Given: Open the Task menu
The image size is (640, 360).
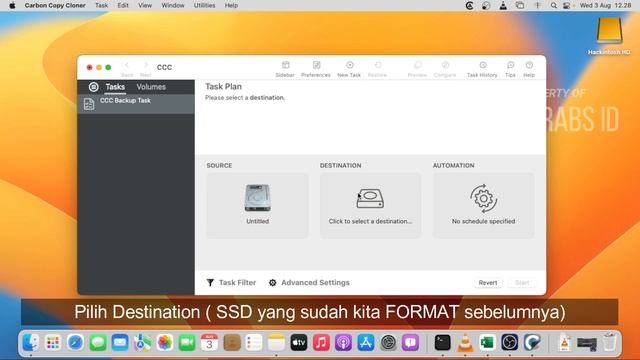Looking at the screenshot, I should point(102,5).
